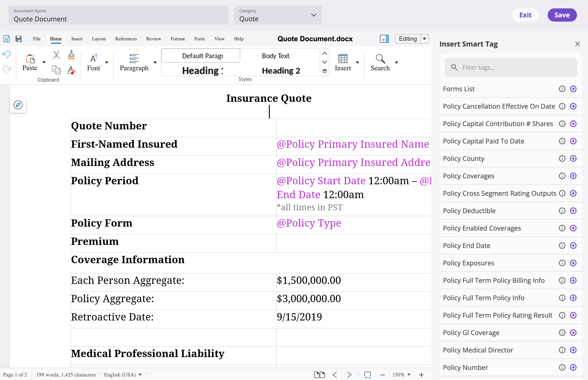The height and width of the screenshot is (380, 588).
Task: Click the Cut scissors icon
Action: [x=56, y=55]
